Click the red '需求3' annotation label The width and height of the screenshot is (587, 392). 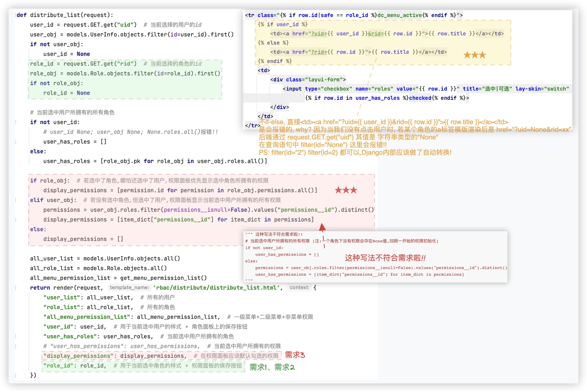pyautogui.click(x=295, y=355)
